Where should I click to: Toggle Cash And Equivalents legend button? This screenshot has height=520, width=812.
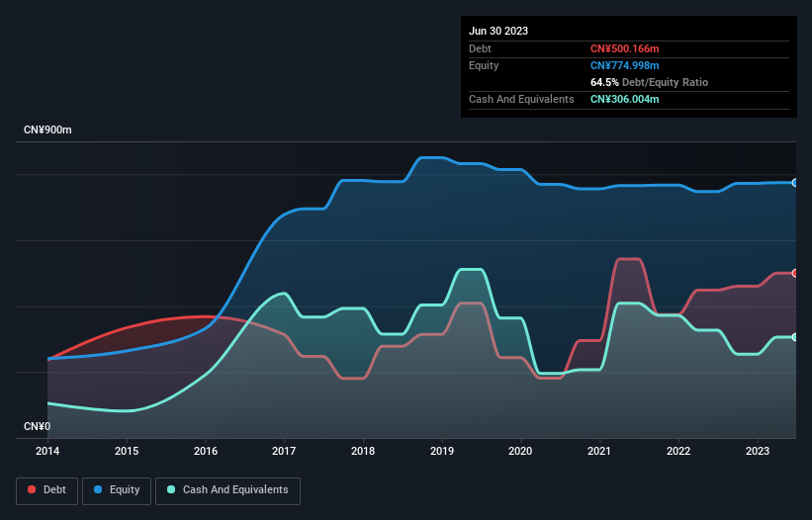coord(227,490)
